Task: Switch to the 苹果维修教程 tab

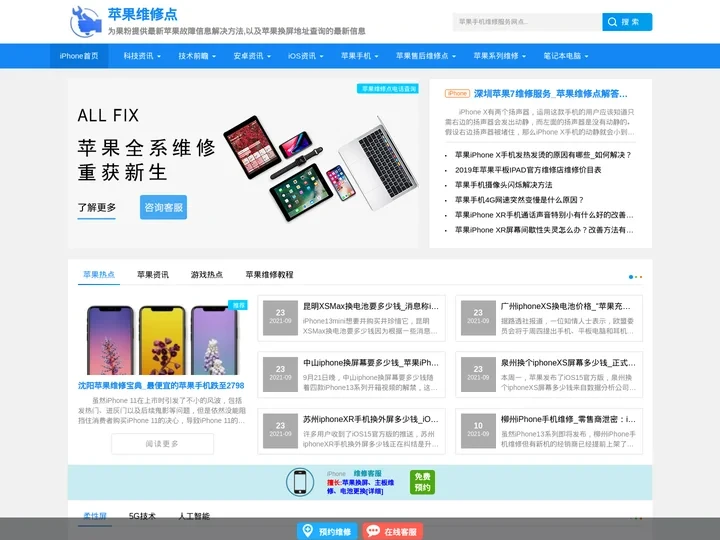Action: click(269, 275)
